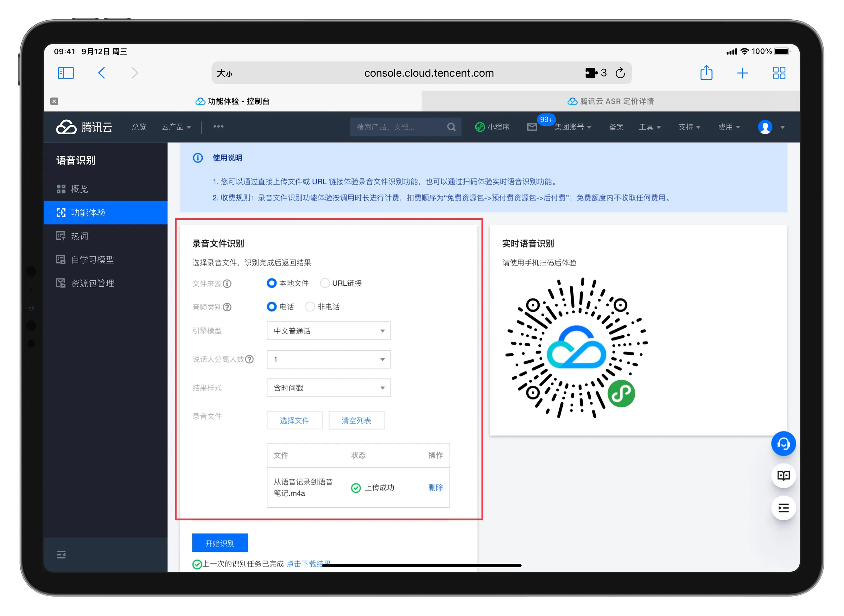
Task: Select the 本地文件 radio button
Action: (271, 283)
